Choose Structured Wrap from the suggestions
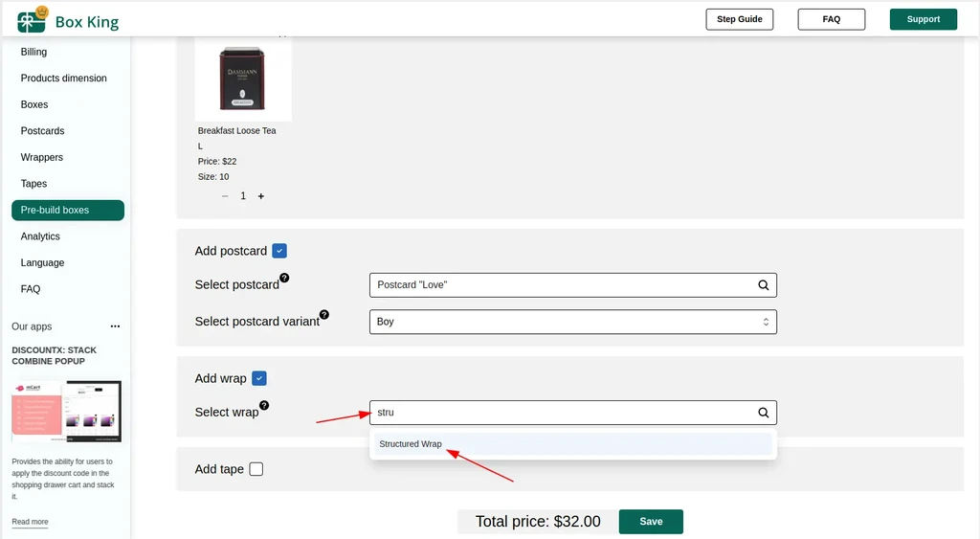The image size is (980, 539). pos(571,444)
